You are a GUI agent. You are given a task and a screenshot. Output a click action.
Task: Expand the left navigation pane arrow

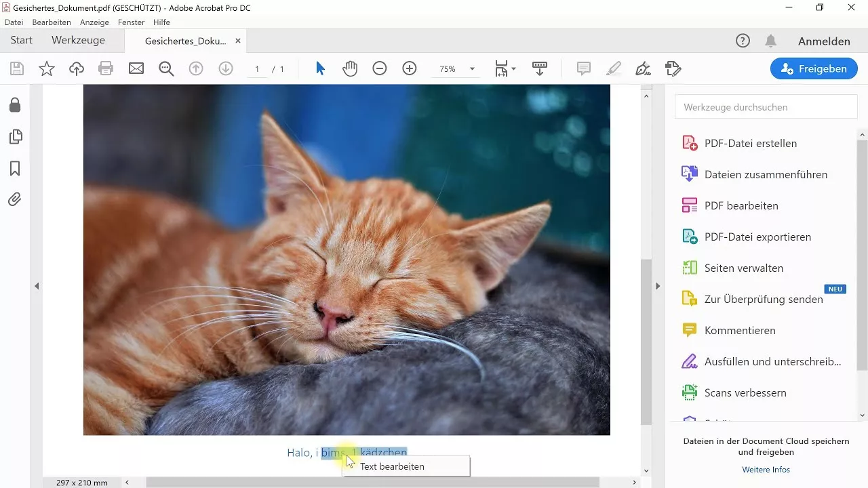(x=37, y=287)
